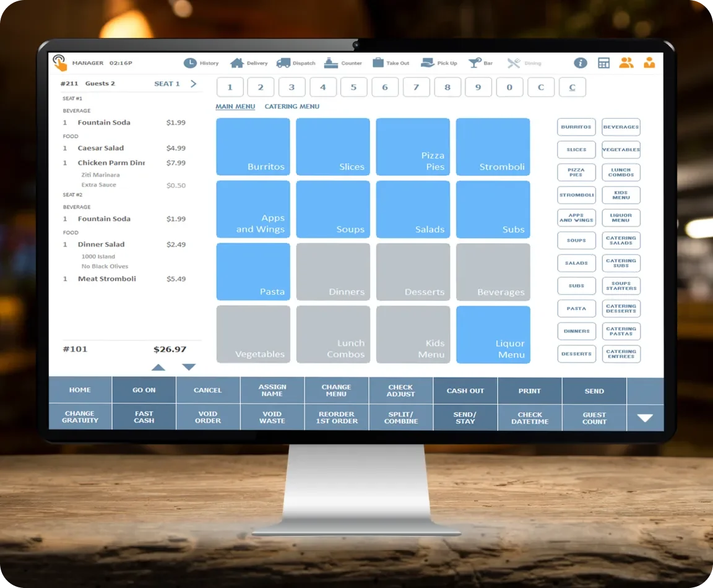Select SOUPS STARTERS side shortcut
The height and width of the screenshot is (588, 713).
(x=621, y=285)
